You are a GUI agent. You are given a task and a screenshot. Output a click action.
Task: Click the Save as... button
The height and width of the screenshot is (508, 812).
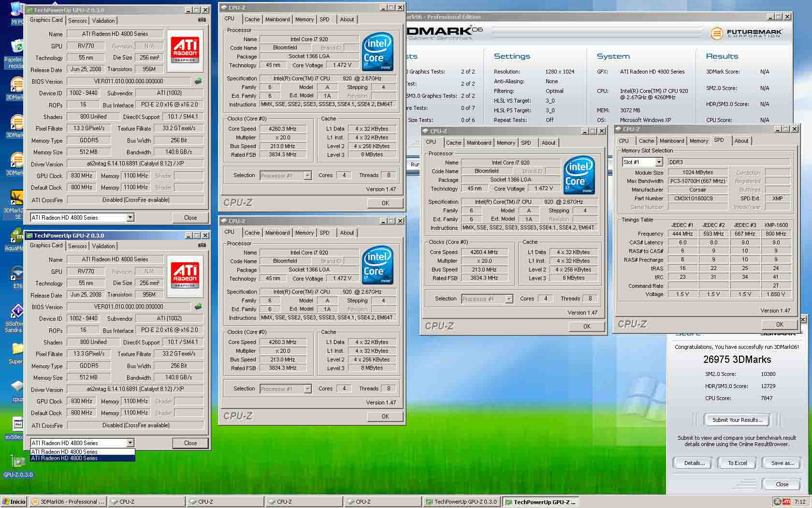pos(783,463)
